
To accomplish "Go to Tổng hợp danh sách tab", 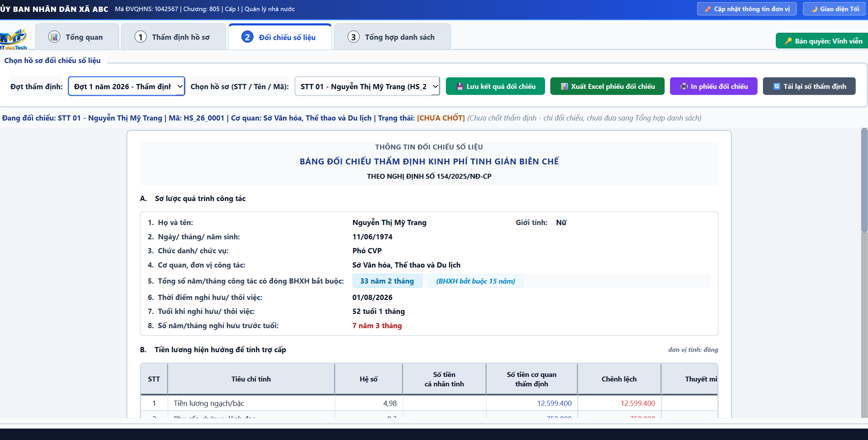I will pos(392,37).
